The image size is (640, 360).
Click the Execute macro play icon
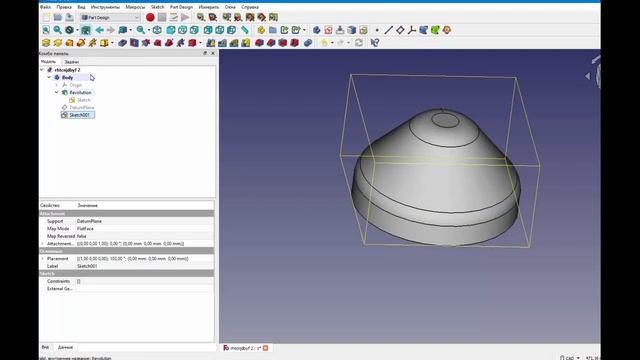pyautogui.click(x=185, y=17)
